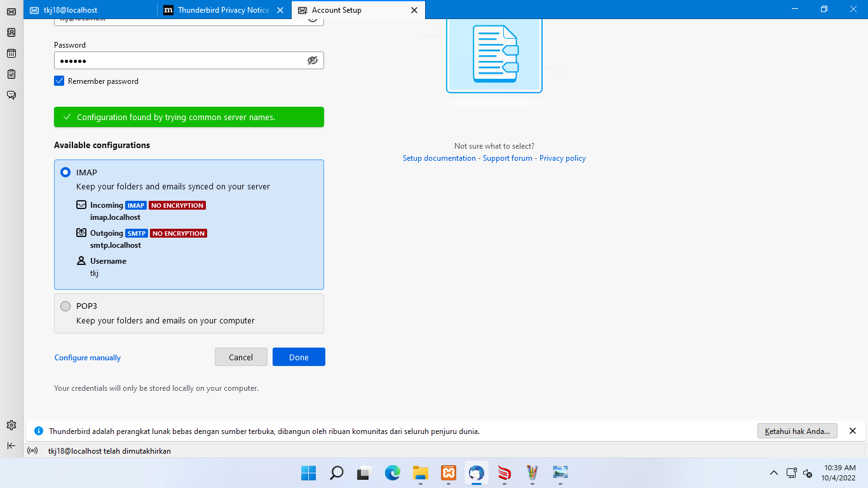
Task: Open XAMPP from taskbar
Action: pos(449,473)
